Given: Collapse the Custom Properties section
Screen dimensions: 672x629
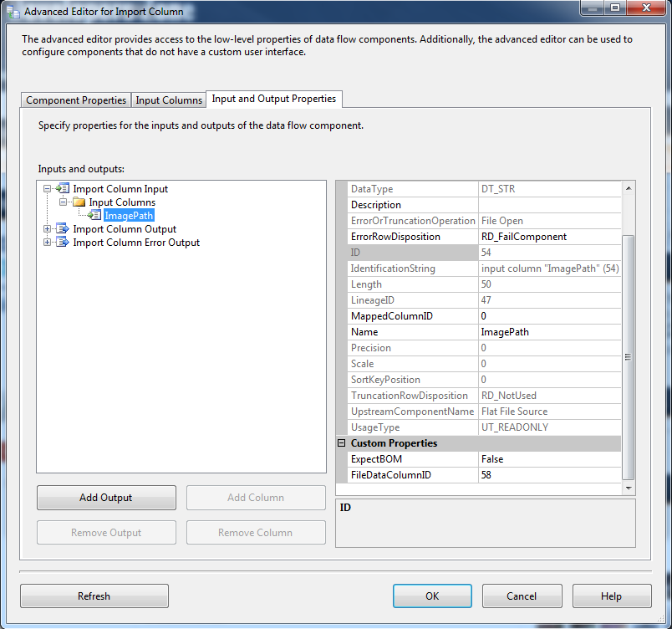Looking at the screenshot, I should (343, 442).
